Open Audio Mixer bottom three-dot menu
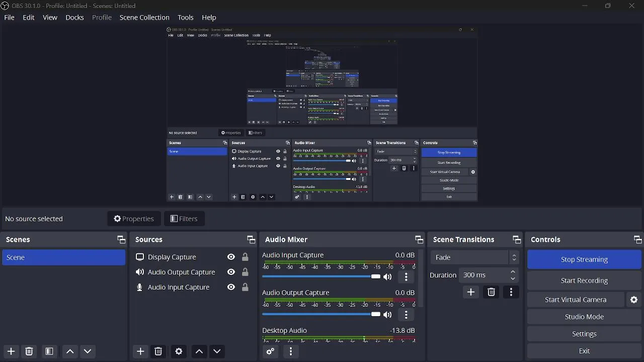 pos(291,351)
